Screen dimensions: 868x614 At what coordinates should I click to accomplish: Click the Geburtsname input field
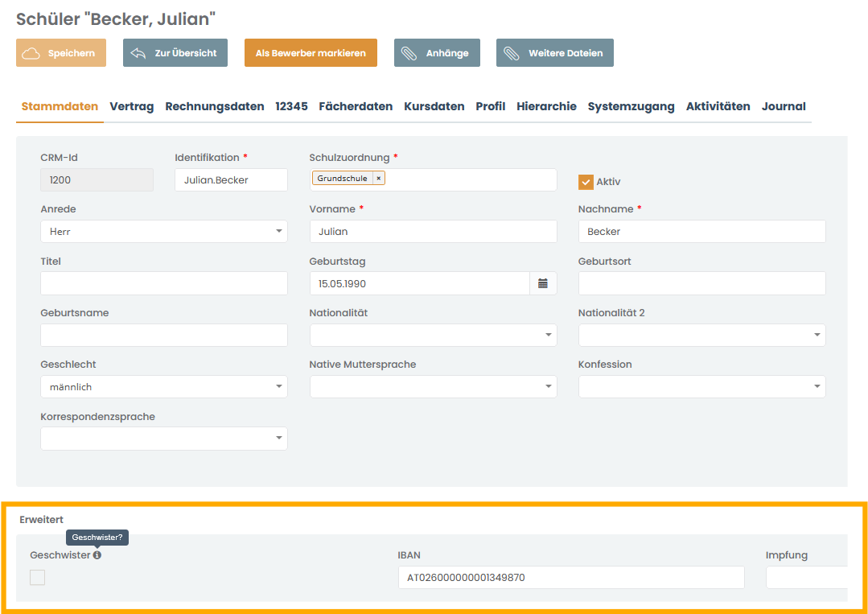click(x=164, y=335)
